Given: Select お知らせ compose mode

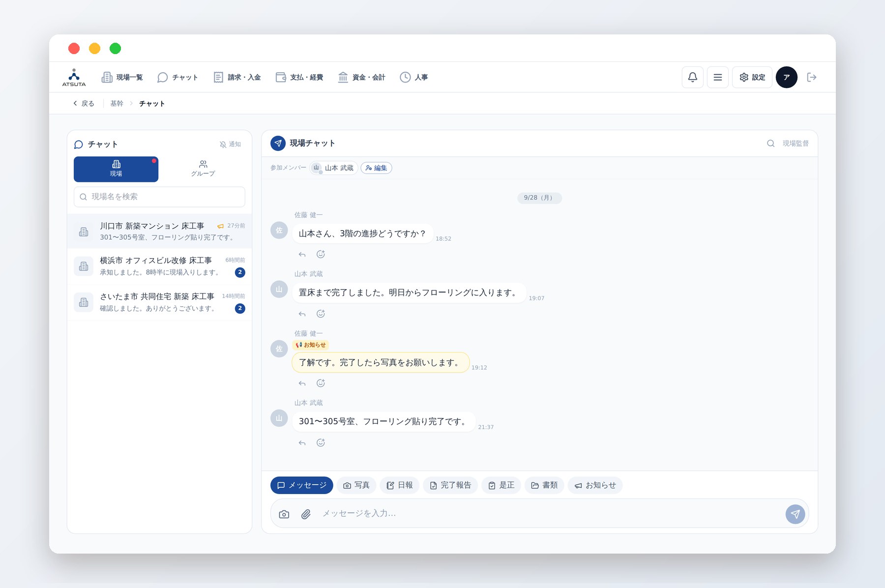Looking at the screenshot, I should 595,485.
